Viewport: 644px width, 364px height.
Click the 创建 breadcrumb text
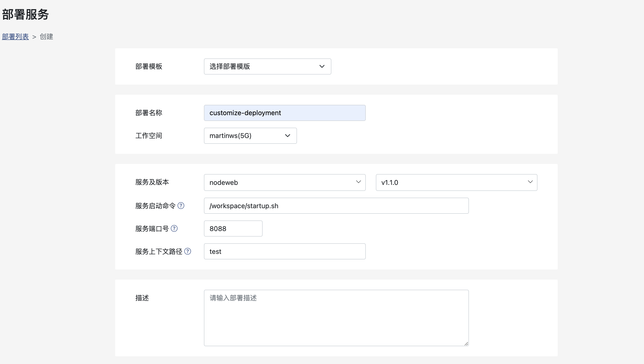tap(46, 37)
